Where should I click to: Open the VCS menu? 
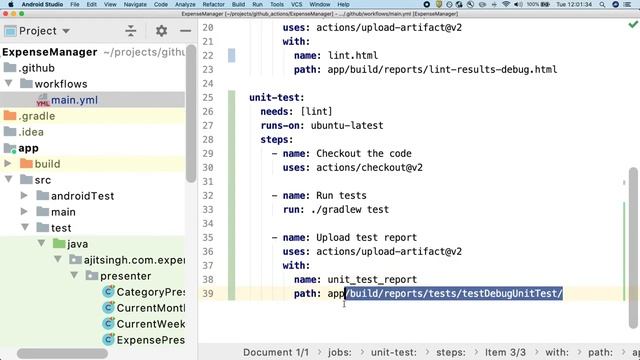(297, 4)
